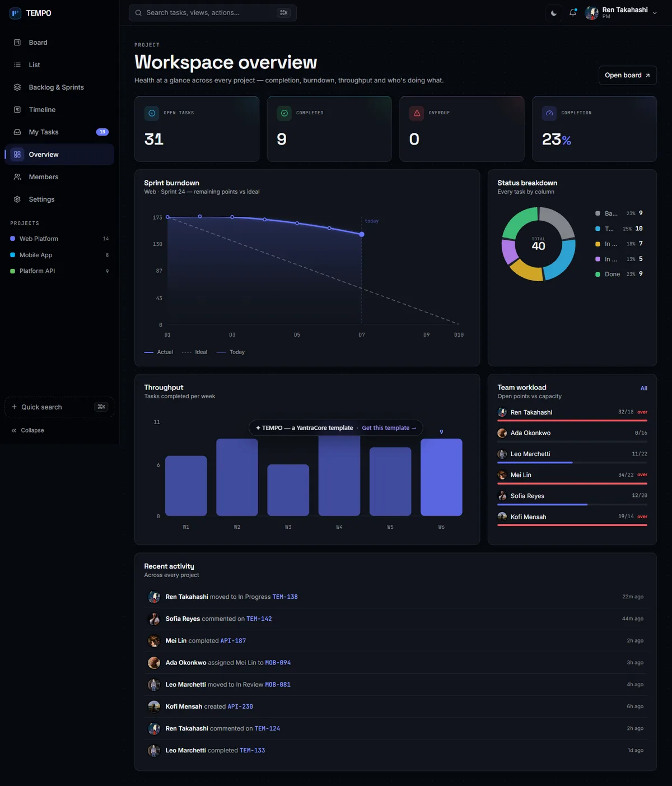This screenshot has width=672, height=786.
Task: Click Kofi Mensah's avatar in Recent activity
Action: click(154, 706)
